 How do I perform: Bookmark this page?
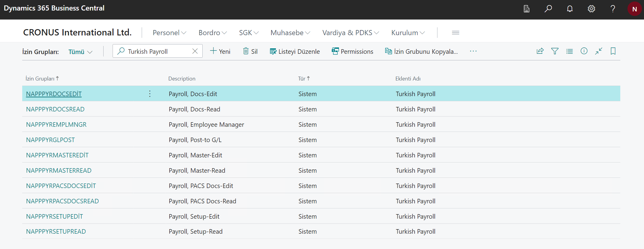[x=613, y=51]
